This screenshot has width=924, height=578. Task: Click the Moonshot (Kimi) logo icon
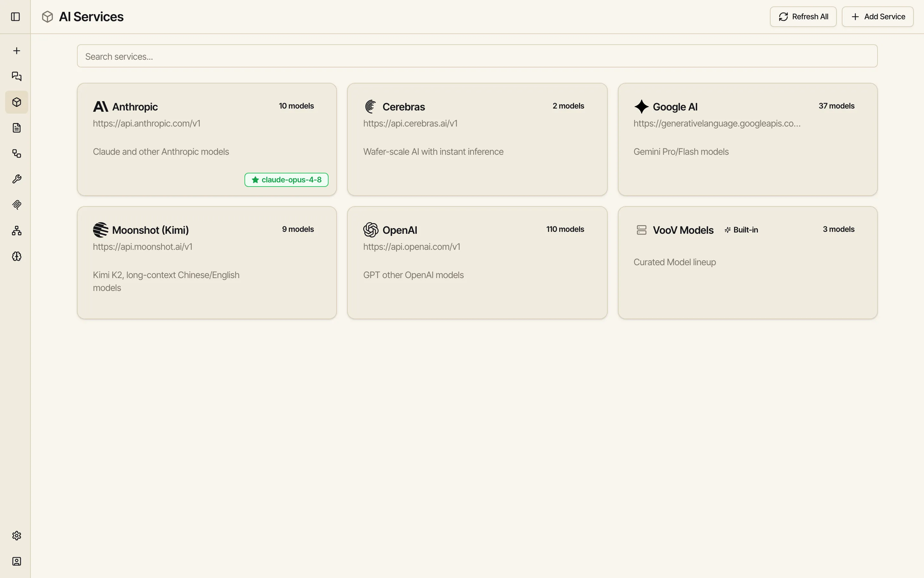[x=100, y=230]
